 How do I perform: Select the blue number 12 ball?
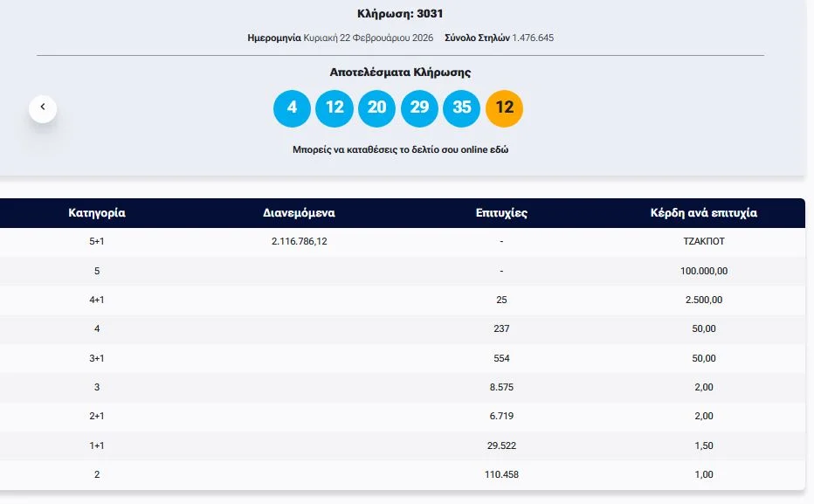pos(335,108)
